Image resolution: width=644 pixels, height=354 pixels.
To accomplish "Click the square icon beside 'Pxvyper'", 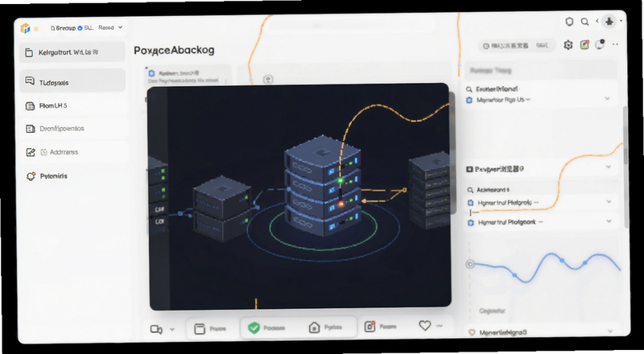I will click(469, 169).
